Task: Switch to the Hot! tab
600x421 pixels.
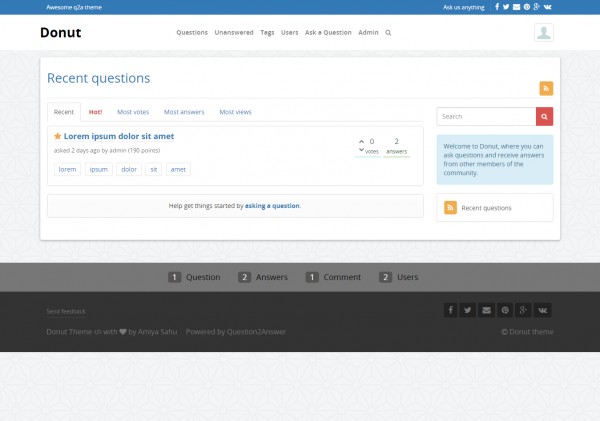Action: pos(95,112)
